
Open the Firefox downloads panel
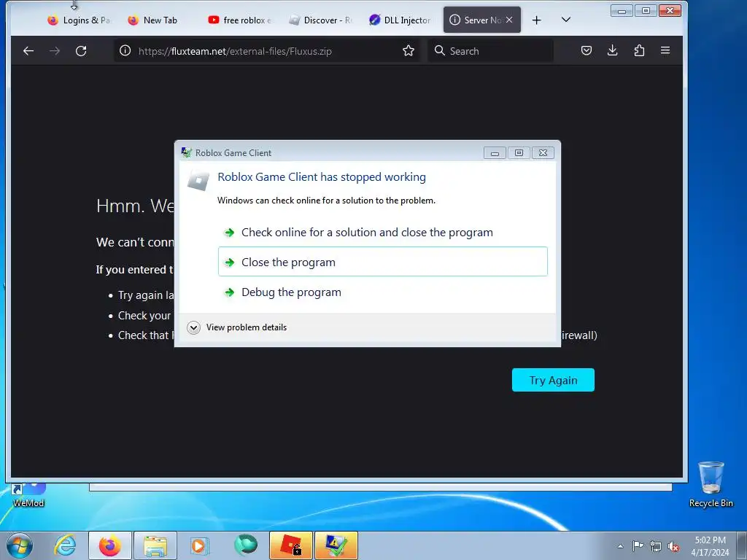click(x=613, y=50)
